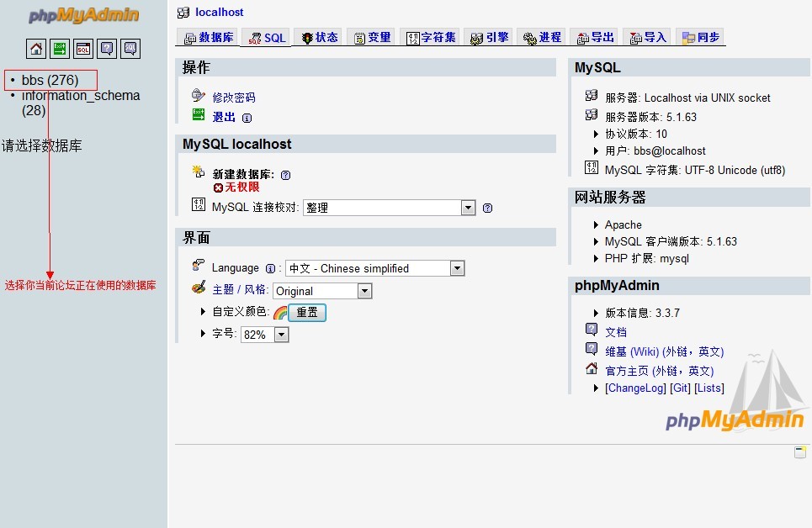Click the localhost breadcrumb link
This screenshot has width=812, height=528.
pos(219,13)
